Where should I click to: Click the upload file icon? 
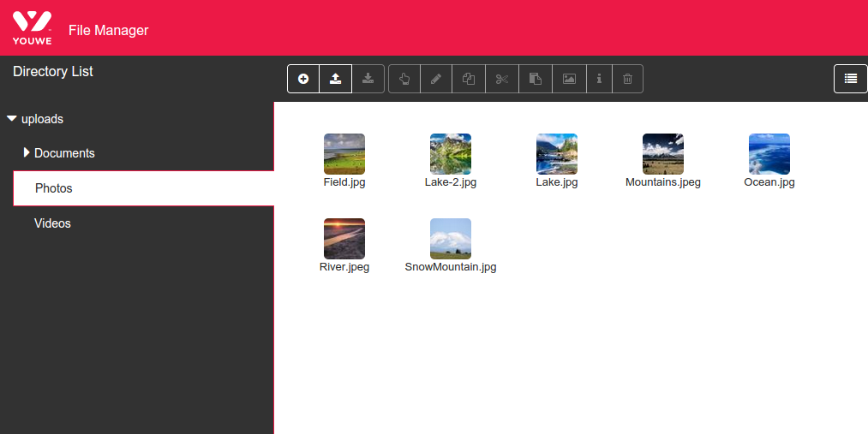[336, 79]
